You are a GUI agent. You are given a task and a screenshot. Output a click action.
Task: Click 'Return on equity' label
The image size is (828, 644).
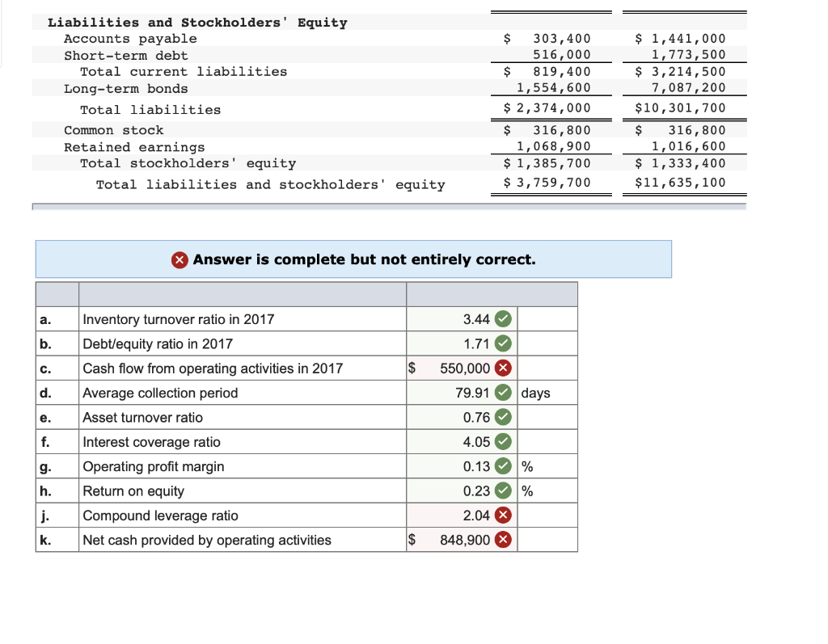pos(133,491)
